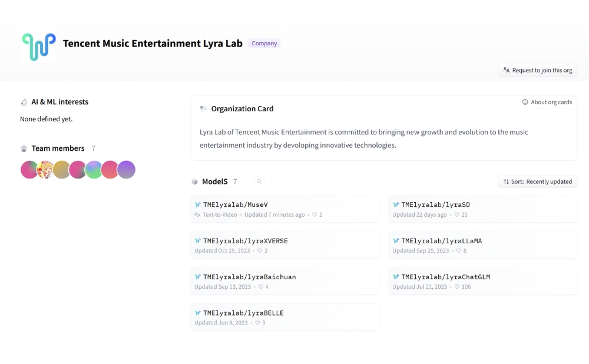This screenshot has width=589, height=364.
Task: Open the About org cards link
Action: pos(547,102)
